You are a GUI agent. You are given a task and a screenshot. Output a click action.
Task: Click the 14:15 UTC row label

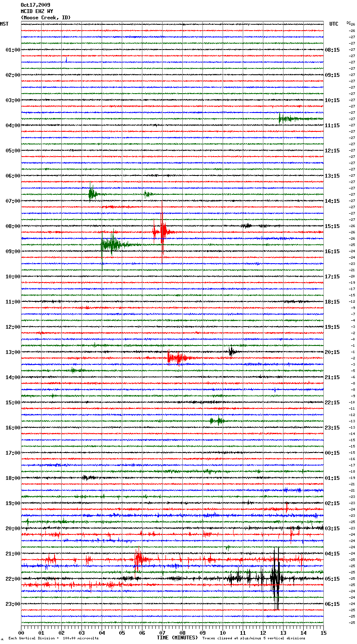(332, 201)
